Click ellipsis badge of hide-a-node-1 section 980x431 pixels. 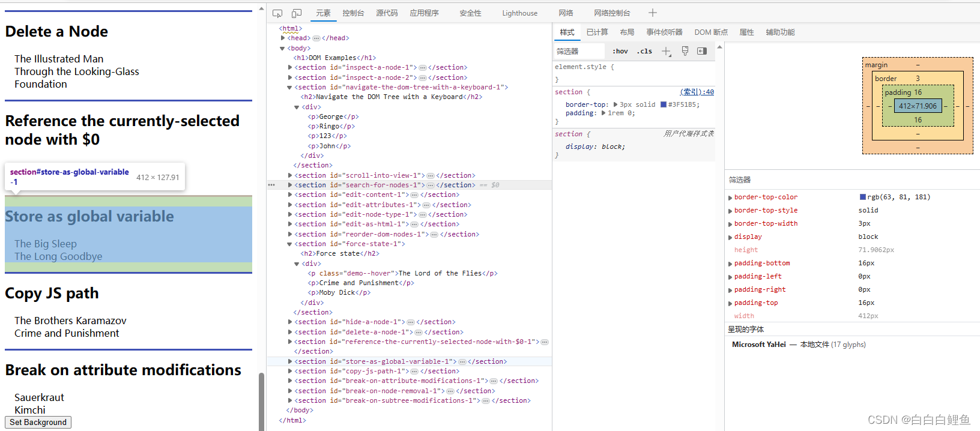pyautogui.click(x=411, y=322)
